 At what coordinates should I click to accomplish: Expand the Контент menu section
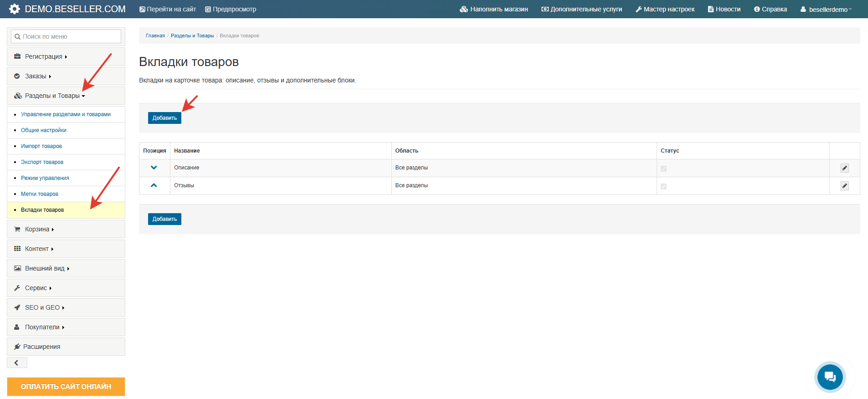[x=66, y=249]
